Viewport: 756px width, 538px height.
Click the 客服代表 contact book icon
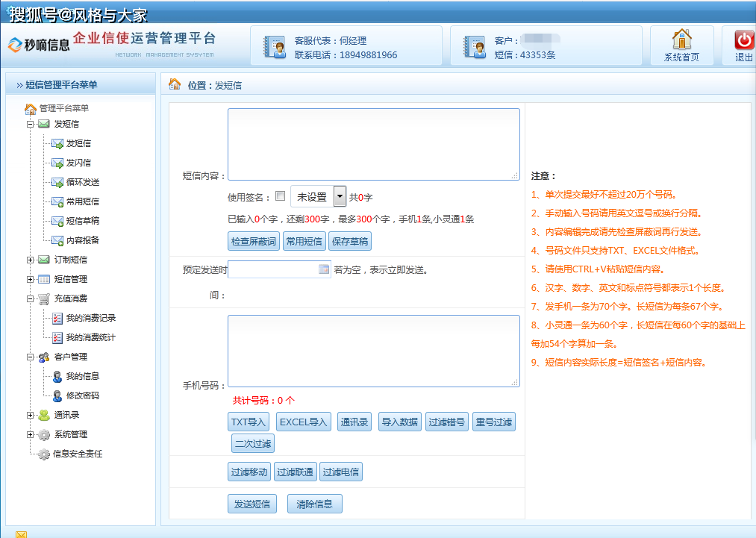click(275, 47)
